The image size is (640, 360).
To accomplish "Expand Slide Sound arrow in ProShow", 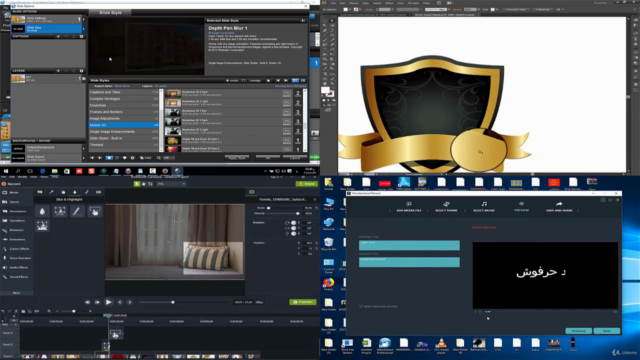I will [x=84, y=158].
